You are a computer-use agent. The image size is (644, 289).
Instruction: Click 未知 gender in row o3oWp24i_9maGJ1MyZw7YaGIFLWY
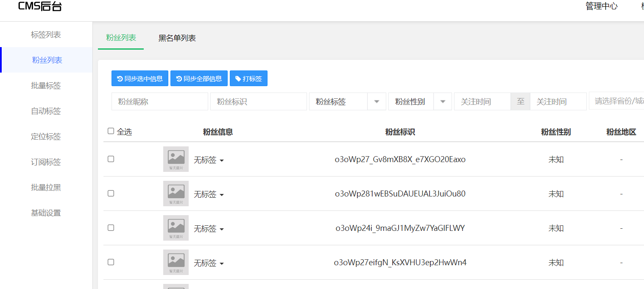pyautogui.click(x=556, y=228)
